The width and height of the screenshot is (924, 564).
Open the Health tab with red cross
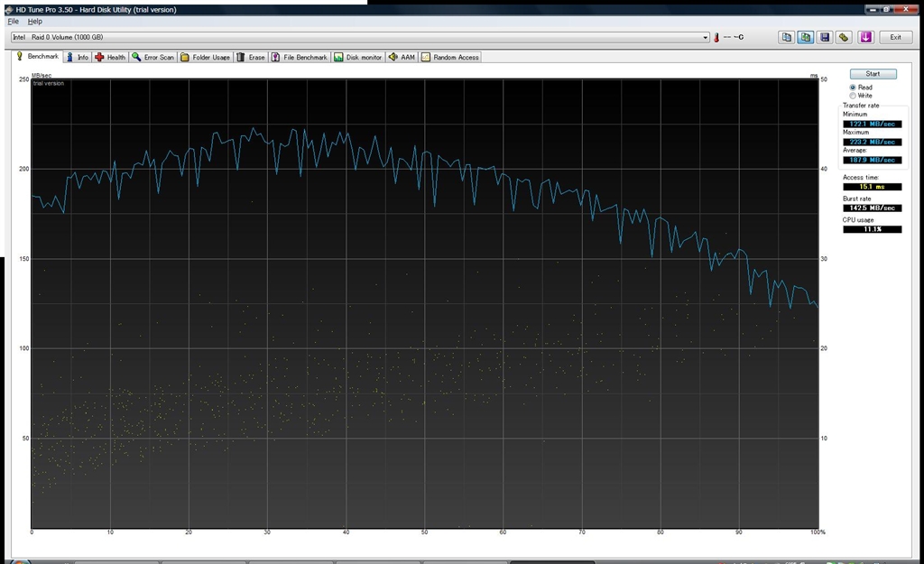[x=110, y=57]
